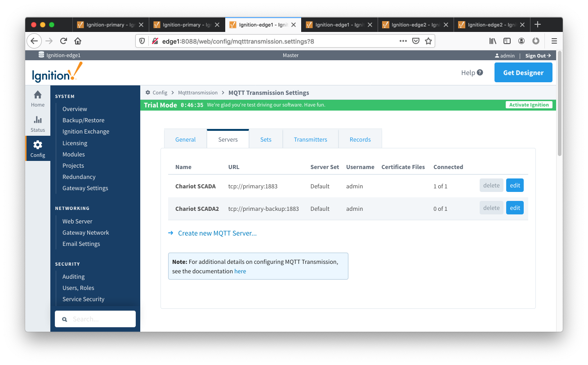This screenshot has height=365, width=588.
Task: Open Auditing page
Action: point(73,276)
